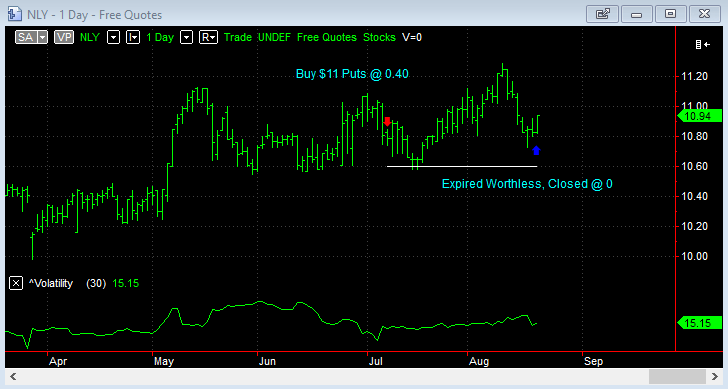The width and height of the screenshot is (728, 389).
Task: Click the NLY symbol label
Action: [x=90, y=37]
